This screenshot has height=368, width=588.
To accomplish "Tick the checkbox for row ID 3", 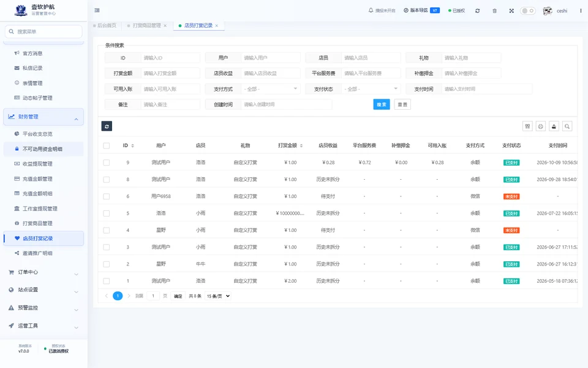I will (107, 247).
